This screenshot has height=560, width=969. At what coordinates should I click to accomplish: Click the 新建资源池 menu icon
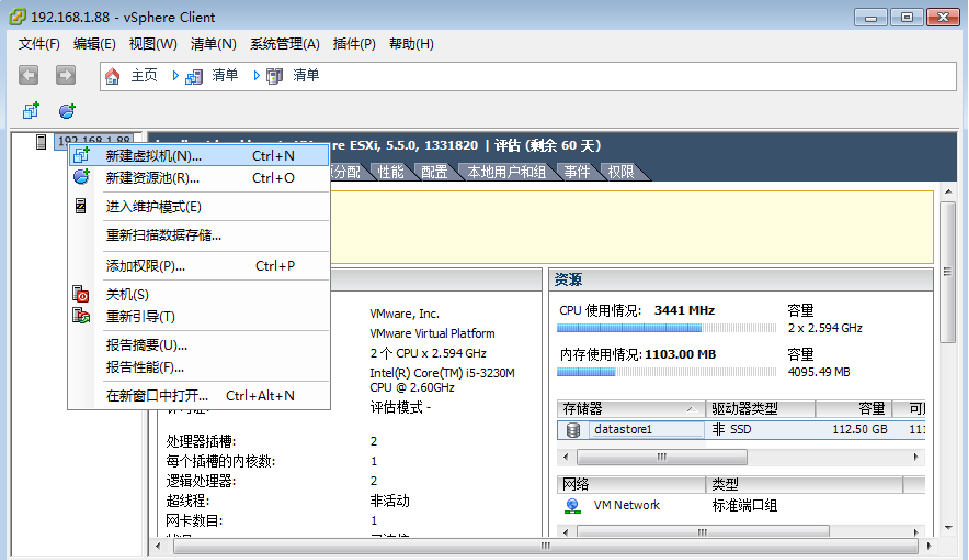point(82,177)
